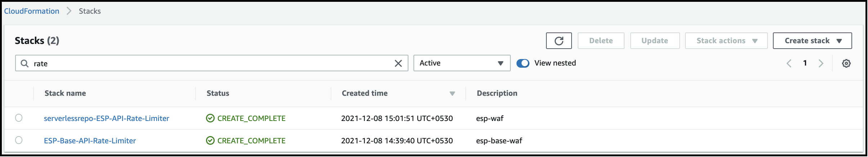Viewport: 868px width, 157px height.
Task: Open the Active status filter dropdown
Action: pos(462,63)
